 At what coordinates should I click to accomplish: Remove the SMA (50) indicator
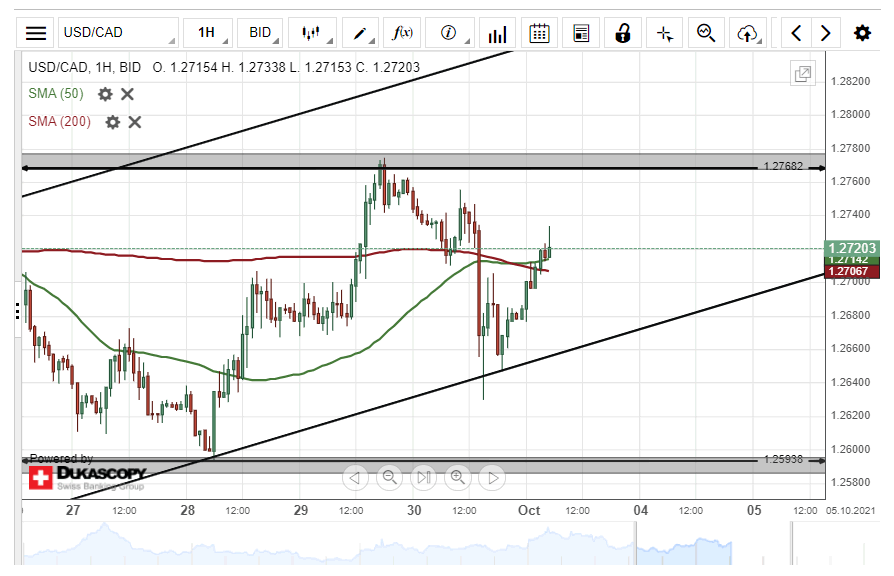pos(127,94)
